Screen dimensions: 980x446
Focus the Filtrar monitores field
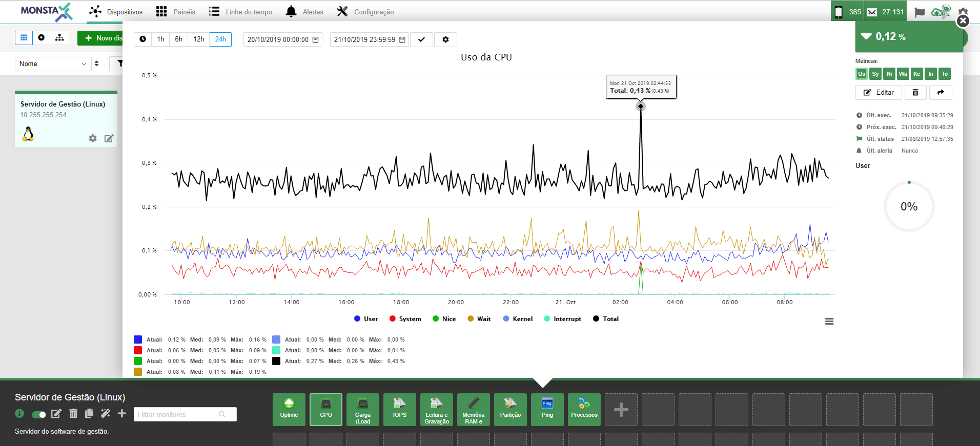pos(185,414)
